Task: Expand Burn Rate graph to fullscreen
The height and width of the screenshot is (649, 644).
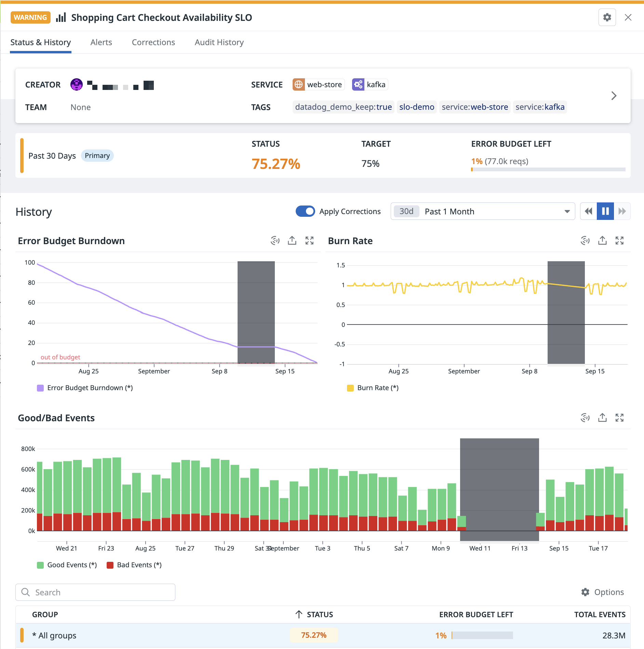Action: pyautogui.click(x=619, y=241)
